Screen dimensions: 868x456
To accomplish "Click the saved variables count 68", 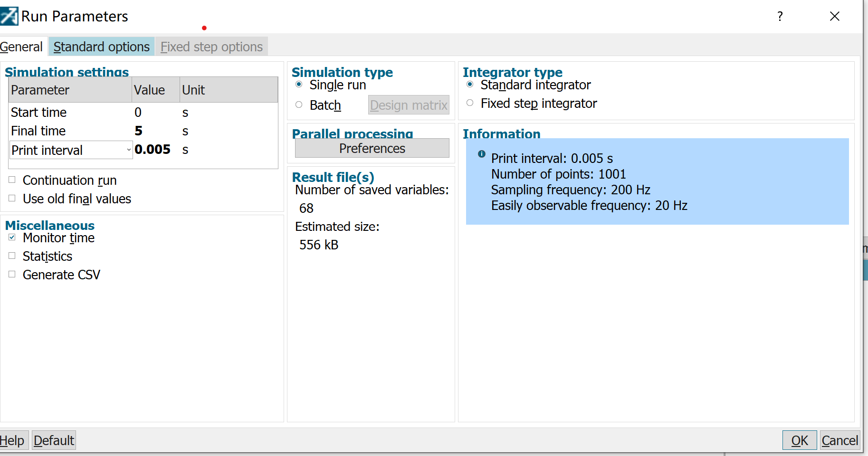I will pos(306,208).
